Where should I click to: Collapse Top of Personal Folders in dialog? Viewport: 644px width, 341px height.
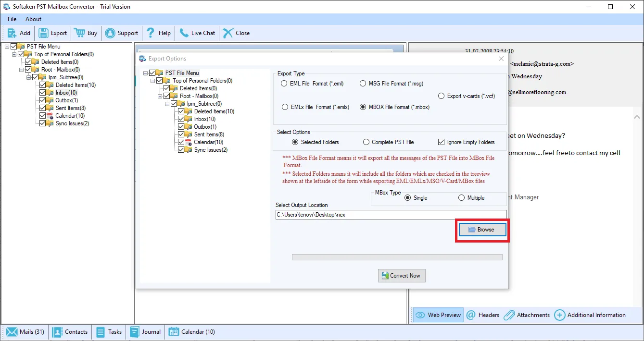tap(153, 81)
